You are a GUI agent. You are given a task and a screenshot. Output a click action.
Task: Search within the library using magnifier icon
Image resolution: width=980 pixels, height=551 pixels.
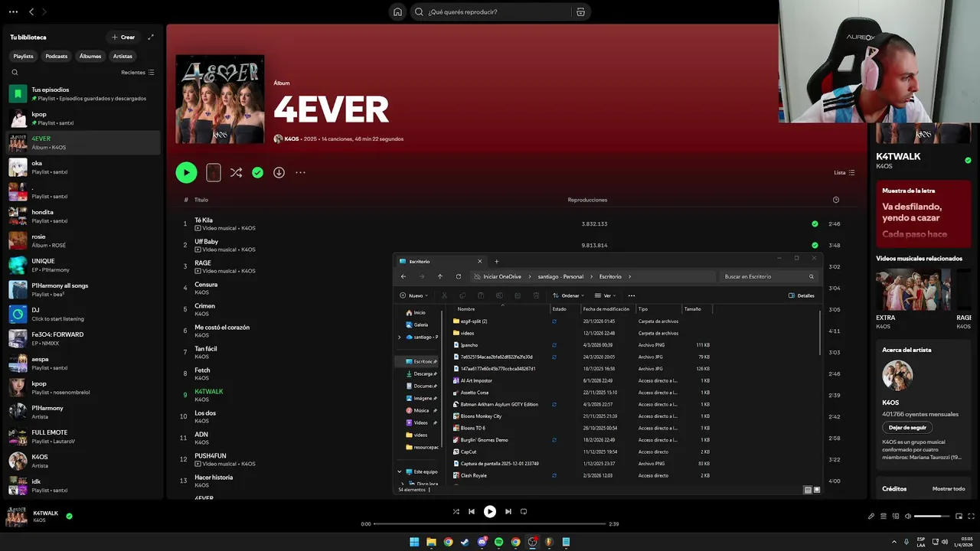15,73
